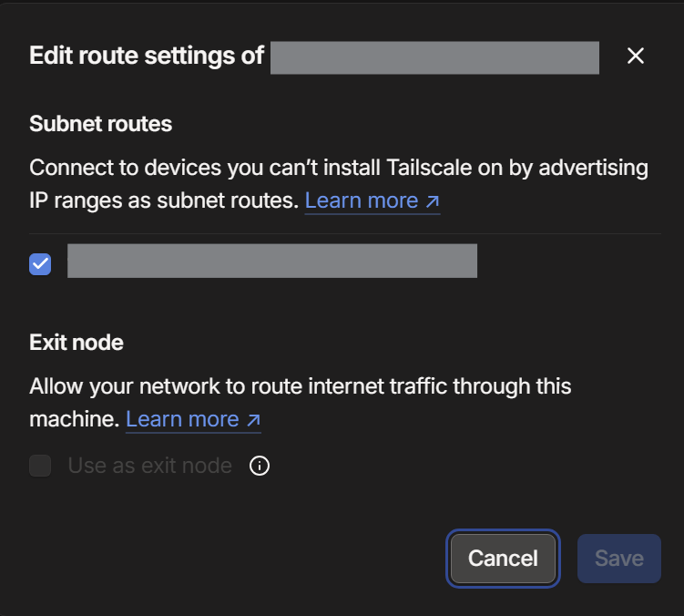The image size is (684, 616).
Task: Close the Edit route settings dialog
Action: (x=635, y=56)
